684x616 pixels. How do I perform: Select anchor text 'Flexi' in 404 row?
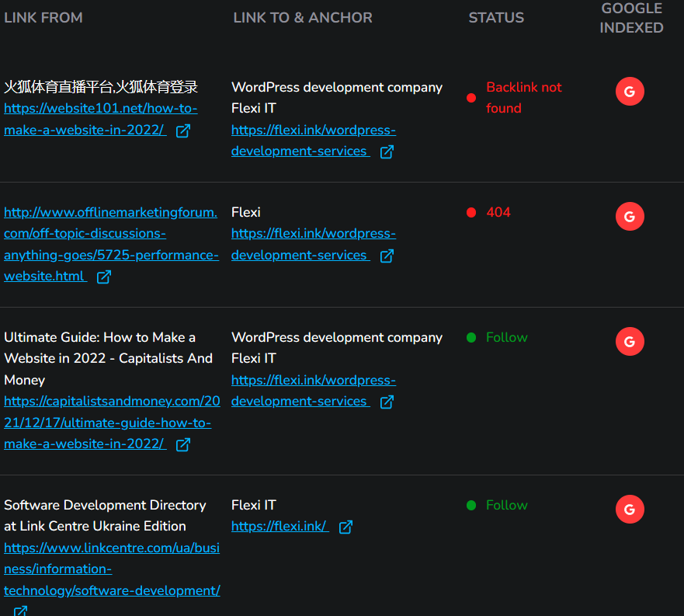(245, 212)
